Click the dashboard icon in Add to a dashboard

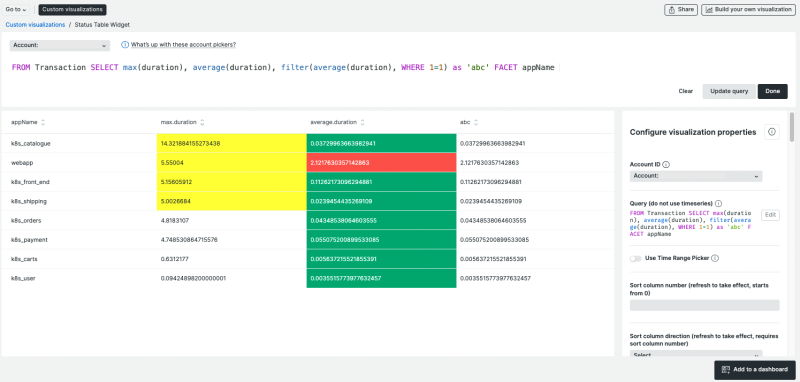tap(725, 369)
